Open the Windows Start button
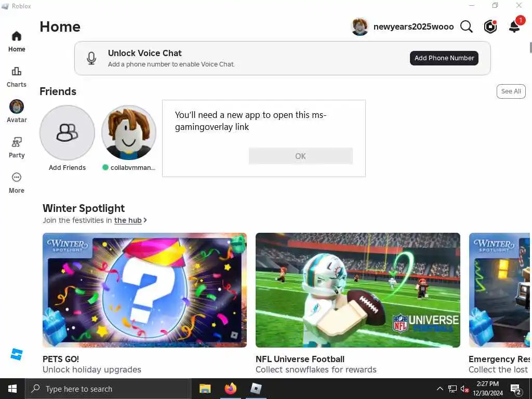 (12, 389)
